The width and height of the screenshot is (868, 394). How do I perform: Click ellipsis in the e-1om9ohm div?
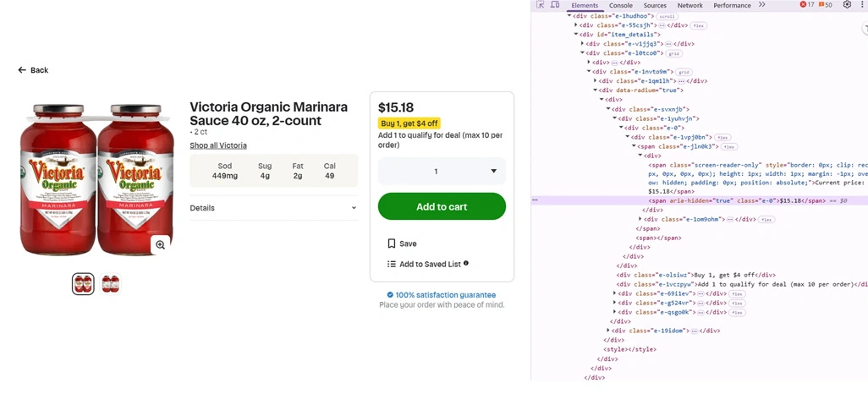(x=730, y=220)
